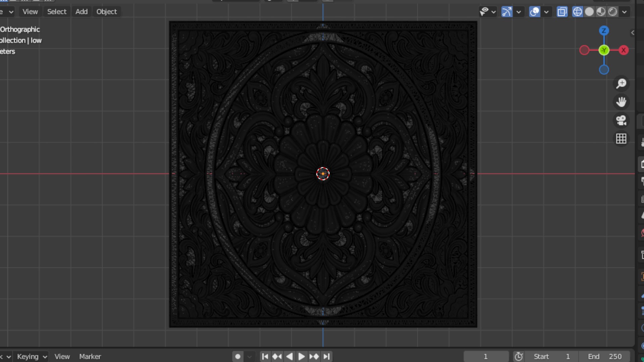Click the current frame field showing 1
The image size is (644, 362).
pyautogui.click(x=486, y=357)
